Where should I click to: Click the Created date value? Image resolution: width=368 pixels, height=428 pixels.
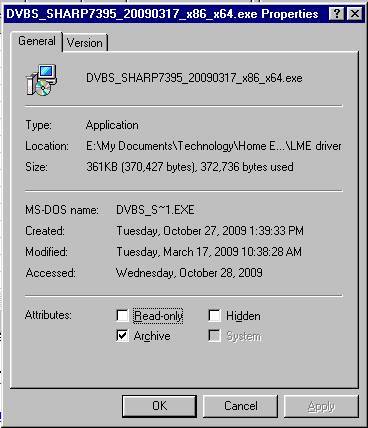coord(210,231)
